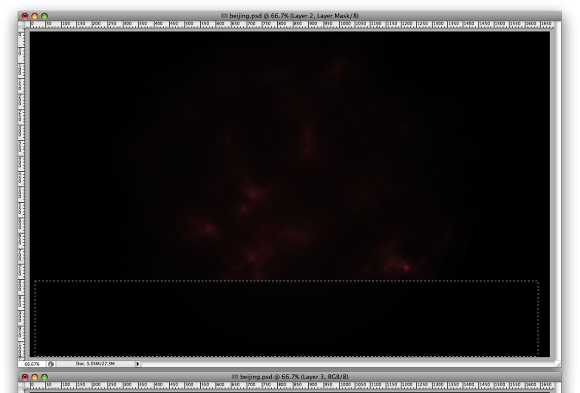The width and height of the screenshot is (580, 393).
Task: Zoom the Layer 3 RGB/8 window with the green button
Action: pos(45,377)
